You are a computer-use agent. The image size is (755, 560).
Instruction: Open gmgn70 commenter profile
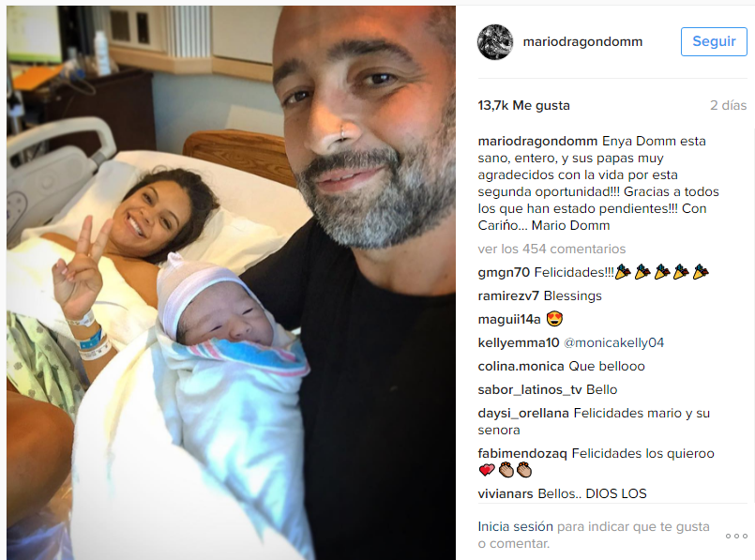point(504,273)
